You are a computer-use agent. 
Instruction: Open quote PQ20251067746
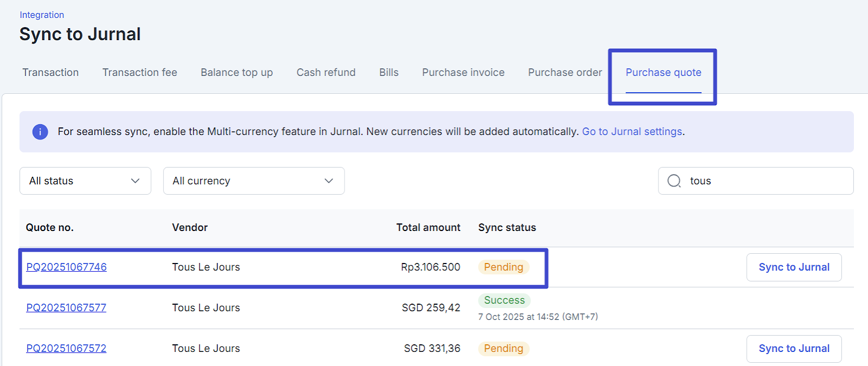pos(66,267)
